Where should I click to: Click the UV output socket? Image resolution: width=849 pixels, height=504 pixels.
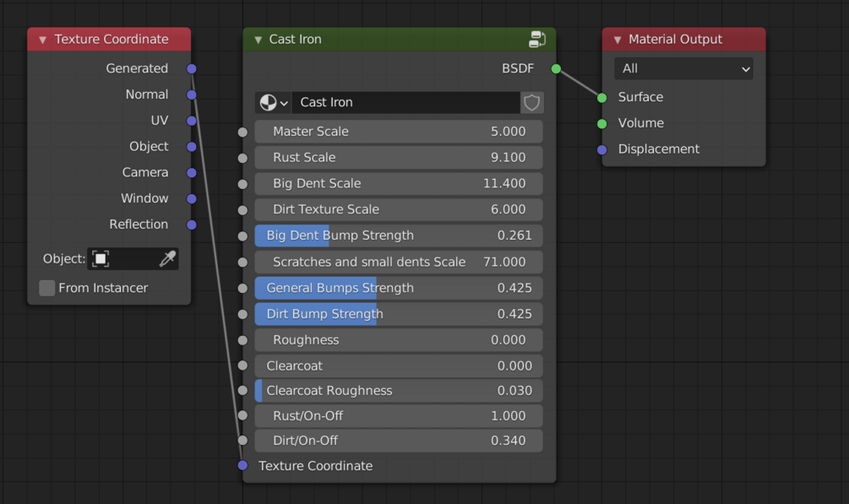(192, 121)
